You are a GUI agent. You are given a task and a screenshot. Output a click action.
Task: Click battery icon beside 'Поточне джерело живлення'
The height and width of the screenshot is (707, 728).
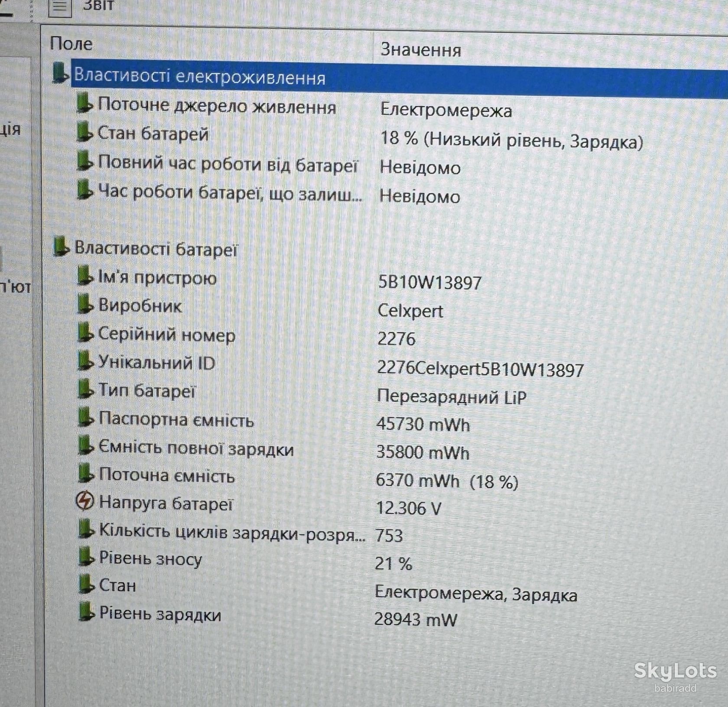click(x=85, y=103)
